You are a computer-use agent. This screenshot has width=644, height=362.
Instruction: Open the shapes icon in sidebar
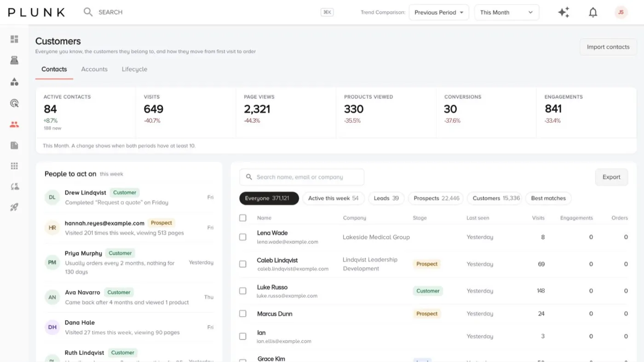tap(14, 82)
